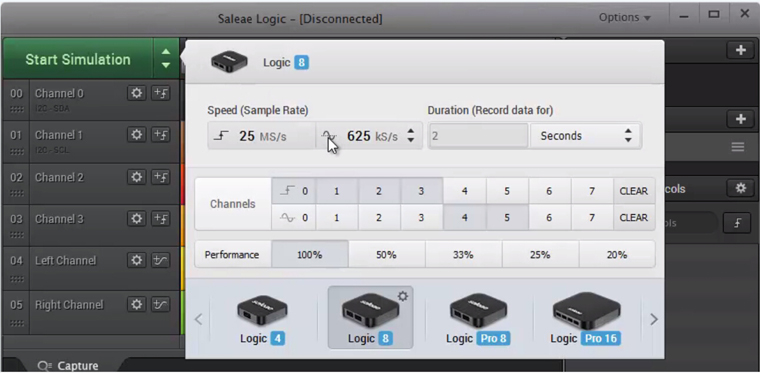This screenshot has width=760, height=373.
Task: Toggle digital channel 3
Action: (x=421, y=191)
